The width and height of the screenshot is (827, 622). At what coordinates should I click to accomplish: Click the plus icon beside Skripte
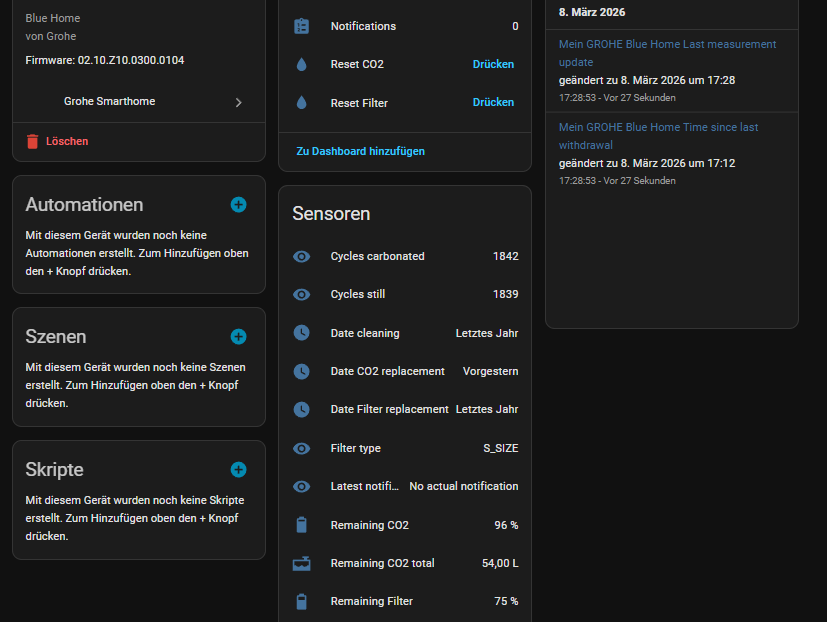point(238,469)
